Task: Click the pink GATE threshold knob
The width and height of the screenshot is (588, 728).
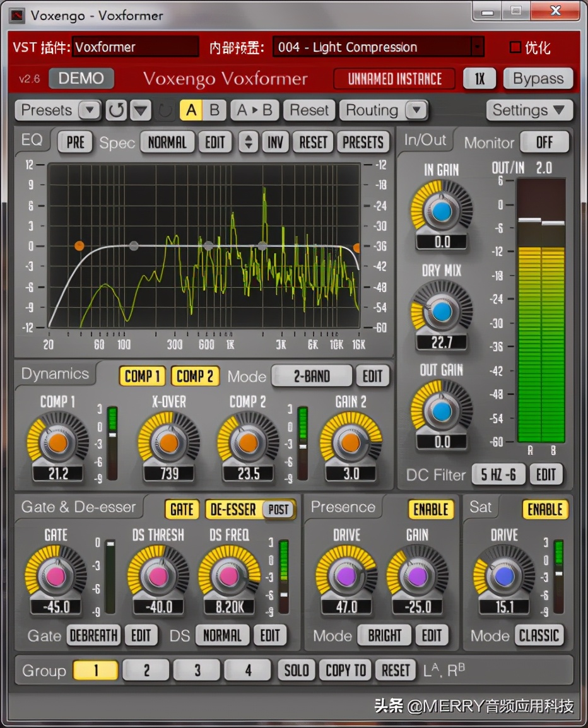Action: 56,576
